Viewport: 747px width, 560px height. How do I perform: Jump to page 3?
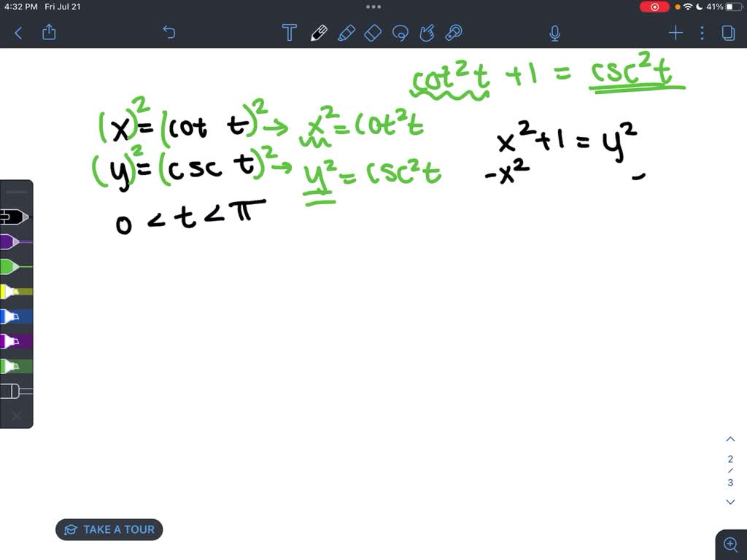coord(730,481)
